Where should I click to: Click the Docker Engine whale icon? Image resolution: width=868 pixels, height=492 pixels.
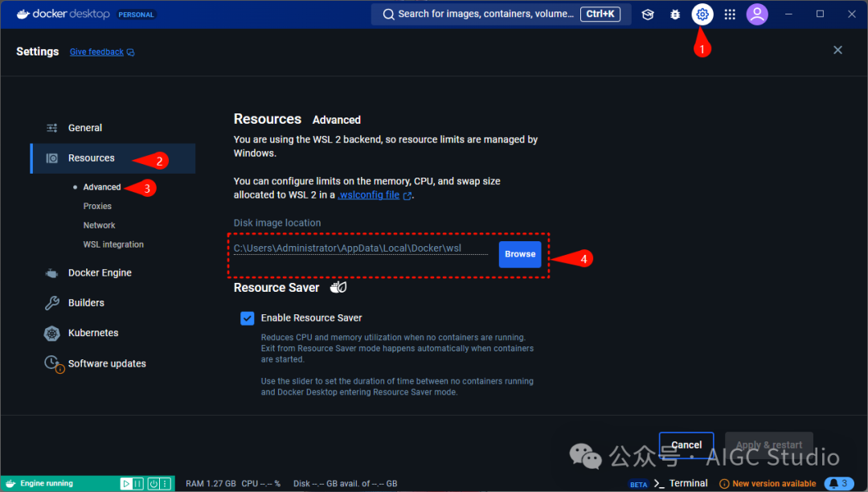(51, 273)
